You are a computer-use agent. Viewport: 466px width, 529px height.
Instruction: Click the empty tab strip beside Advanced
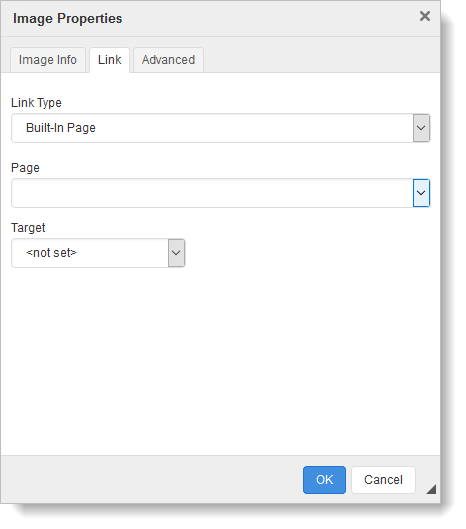[x=321, y=60]
